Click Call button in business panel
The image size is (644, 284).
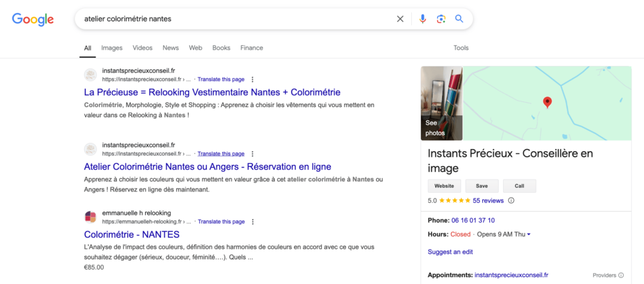(x=519, y=186)
